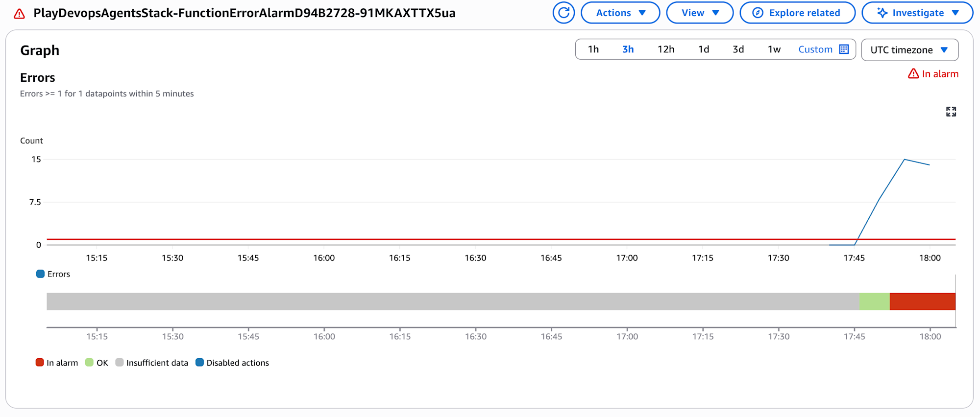Click the calendar icon next to Custom
The height and width of the screenshot is (417, 980).
(x=844, y=49)
